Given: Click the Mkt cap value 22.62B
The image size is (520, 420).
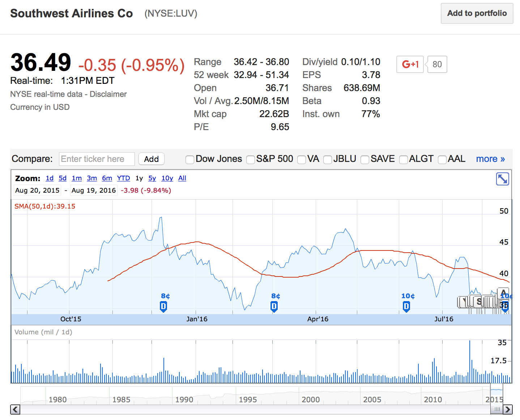Looking at the screenshot, I should (274, 114).
